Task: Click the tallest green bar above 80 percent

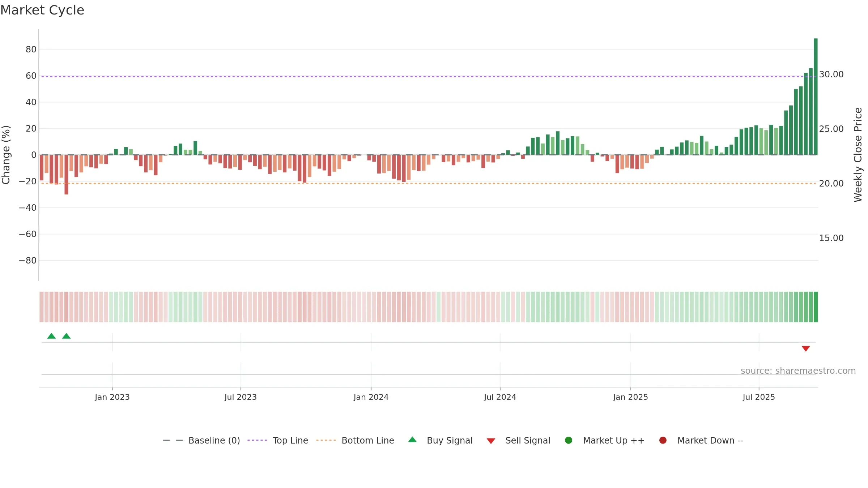Action: click(816, 97)
